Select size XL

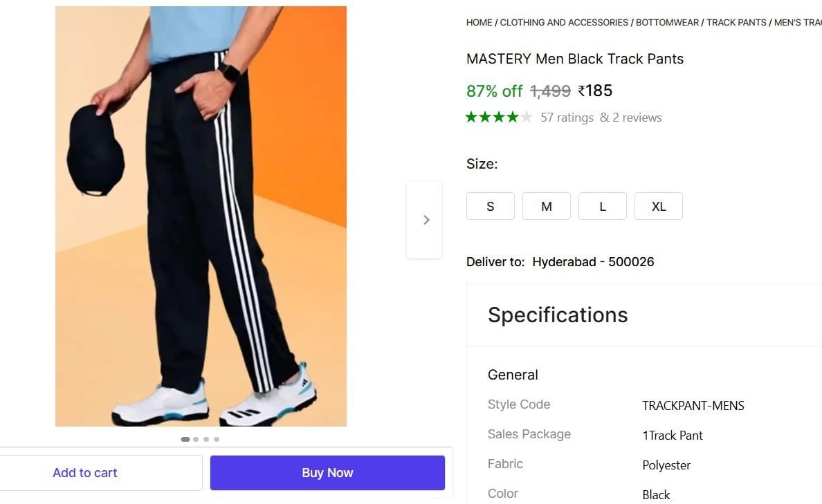pyautogui.click(x=658, y=206)
